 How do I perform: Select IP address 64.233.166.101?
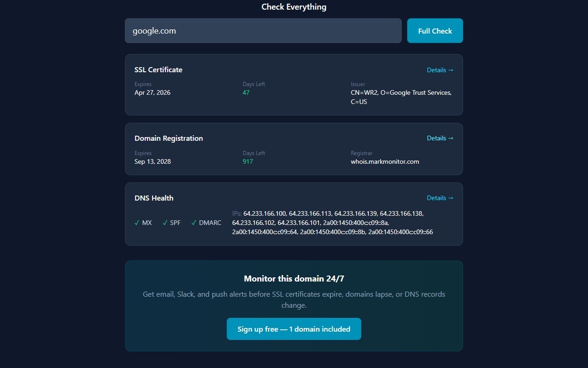[x=299, y=223]
